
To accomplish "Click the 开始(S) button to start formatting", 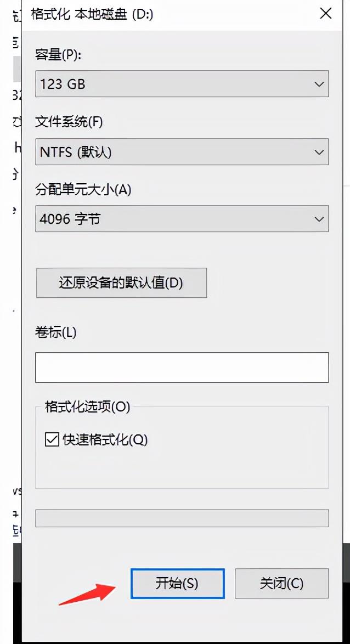I will click(177, 583).
